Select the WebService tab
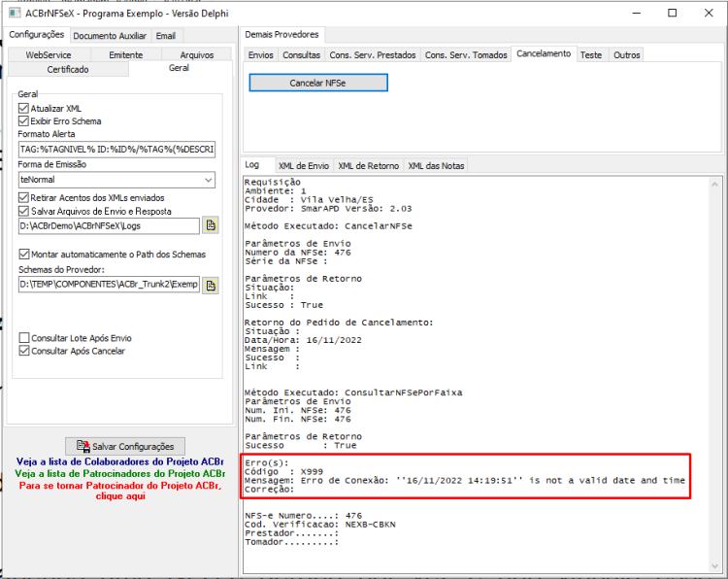 coord(49,54)
